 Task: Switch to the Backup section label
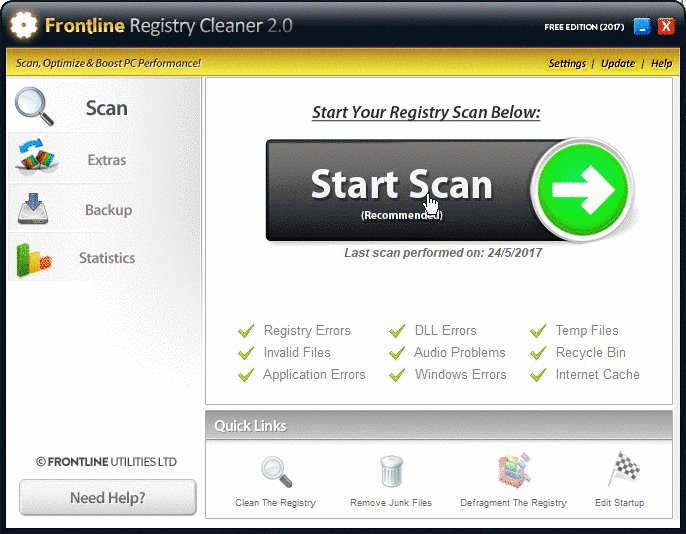coord(108,210)
